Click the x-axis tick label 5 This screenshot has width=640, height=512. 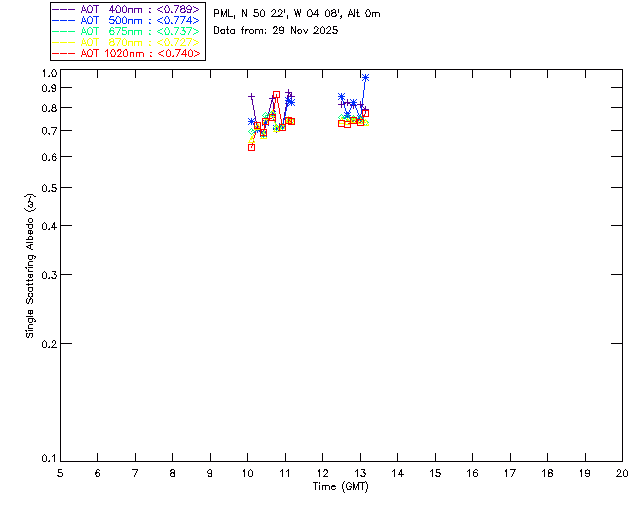(x=60, y=473)
